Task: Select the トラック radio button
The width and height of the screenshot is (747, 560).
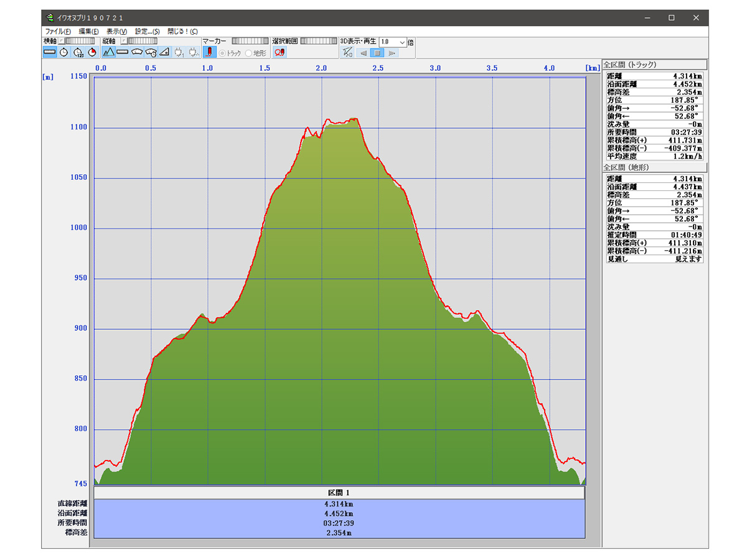Action: click(x=222, y=54)
